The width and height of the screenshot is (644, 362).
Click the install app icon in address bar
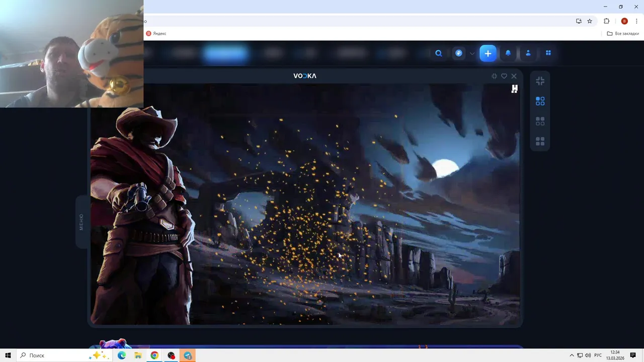tap(579, 21)
